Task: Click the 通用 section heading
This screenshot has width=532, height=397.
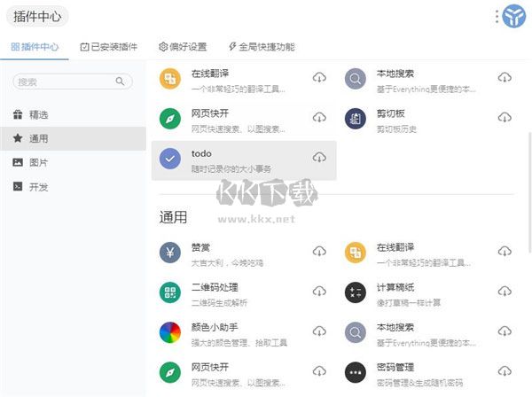Action: click(x=173, y=217)
